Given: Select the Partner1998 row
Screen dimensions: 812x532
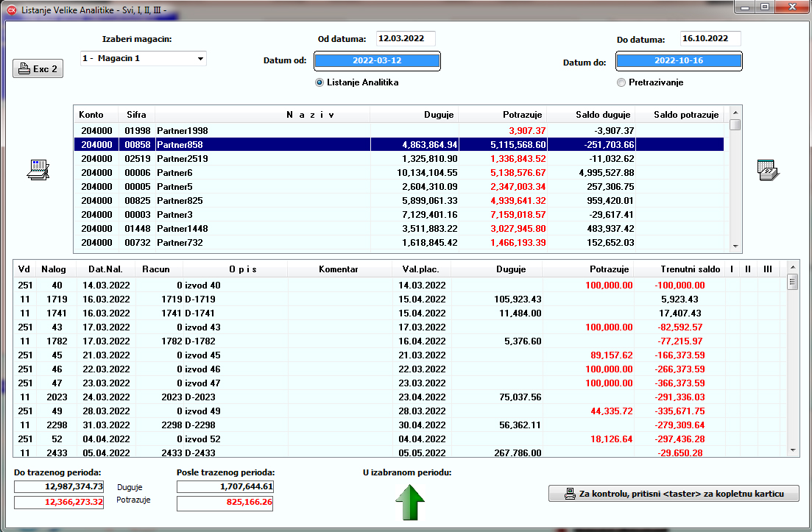Looking at the screenshot, I should point(399,131).
